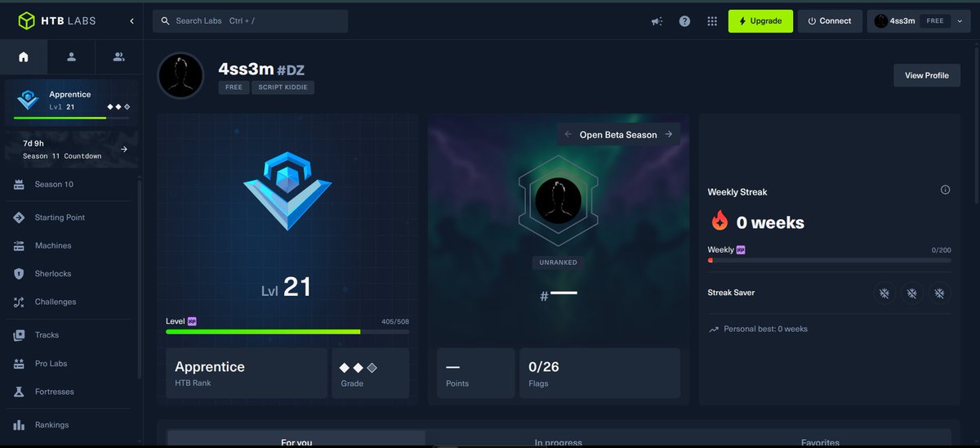
Task: Click the second Streak Saver snowflake
Action: (912, 293)
